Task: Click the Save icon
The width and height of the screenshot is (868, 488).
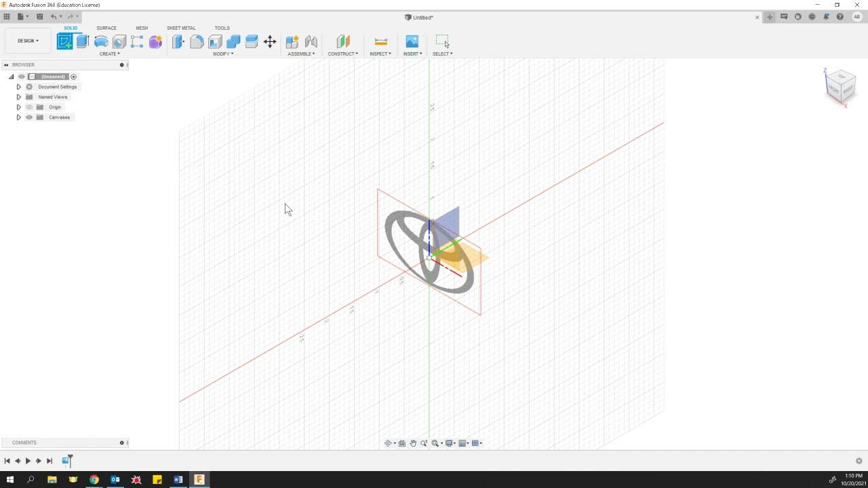Action: [x=39, y=16]
